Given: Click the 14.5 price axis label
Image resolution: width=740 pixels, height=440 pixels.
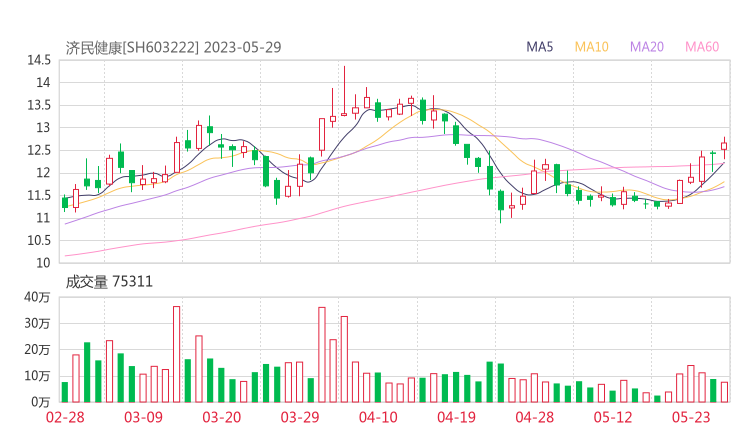Looking at the screenshot, I should click(39, 60).
